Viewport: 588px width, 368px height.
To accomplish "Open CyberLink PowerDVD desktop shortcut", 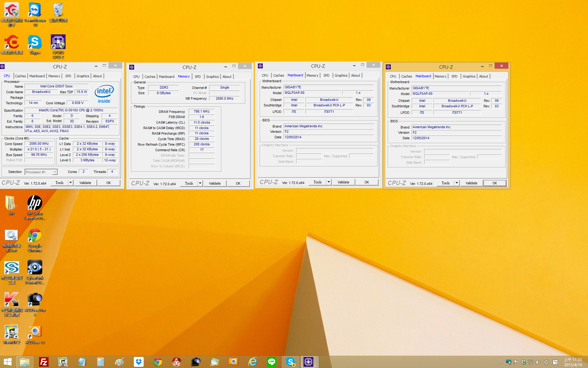I will (x=35, y=272).
